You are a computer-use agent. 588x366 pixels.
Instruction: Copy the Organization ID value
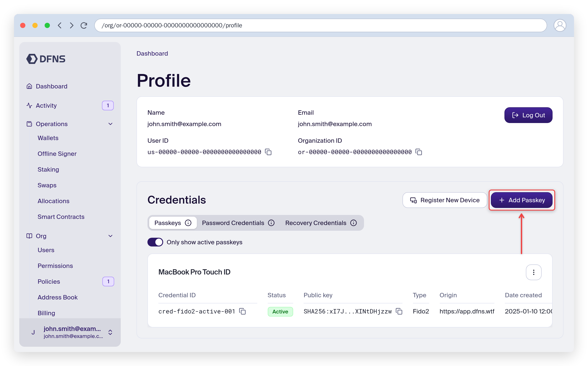419,152
